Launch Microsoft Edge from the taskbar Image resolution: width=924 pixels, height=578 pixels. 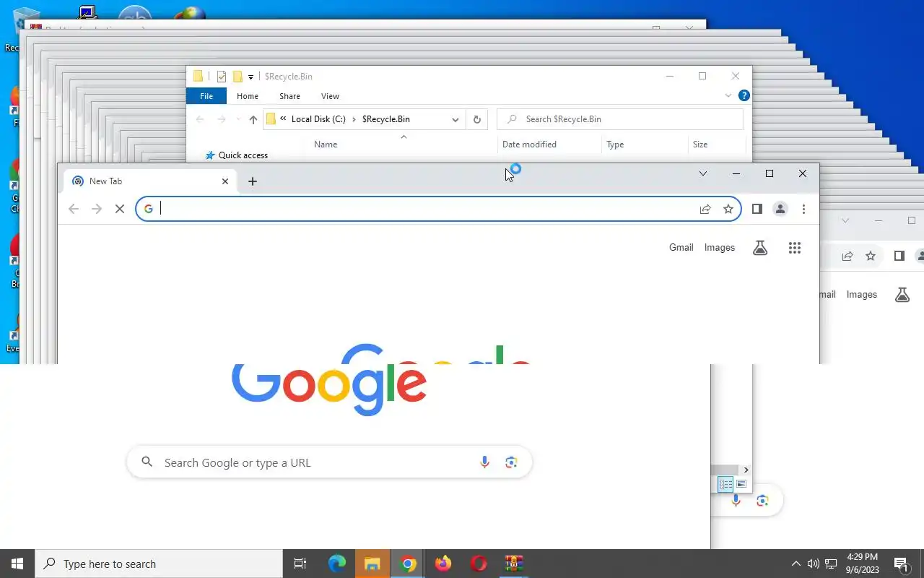click(337, 564)
